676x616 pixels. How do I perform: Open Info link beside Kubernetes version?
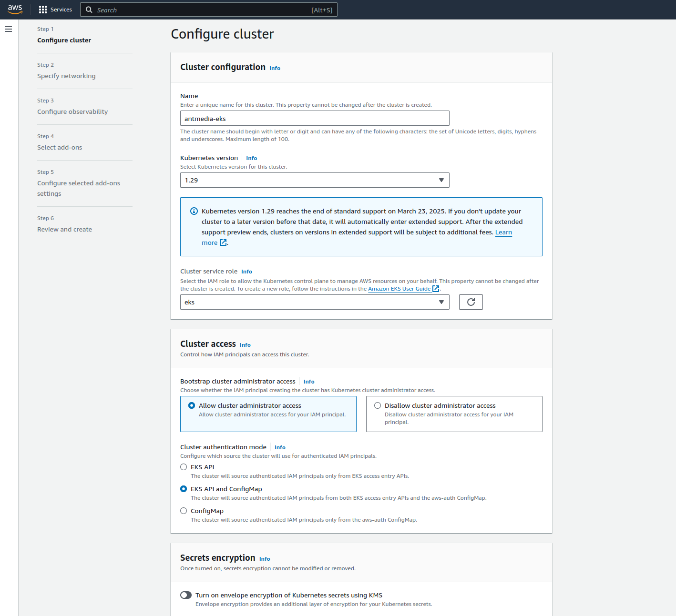pyautogui.click(x=252, y=158)
